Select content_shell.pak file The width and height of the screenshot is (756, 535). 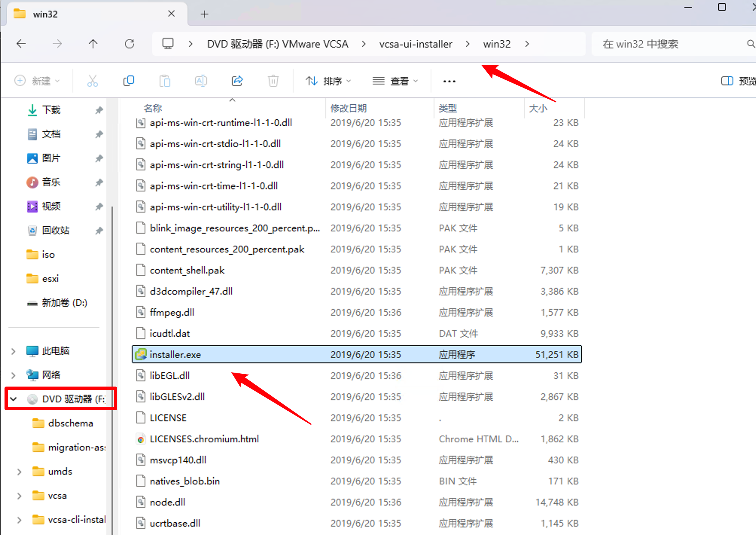point(357,270)
